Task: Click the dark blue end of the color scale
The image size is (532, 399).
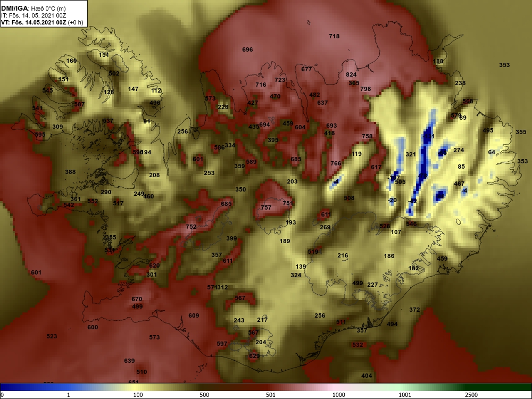Action: pos(7,387)
